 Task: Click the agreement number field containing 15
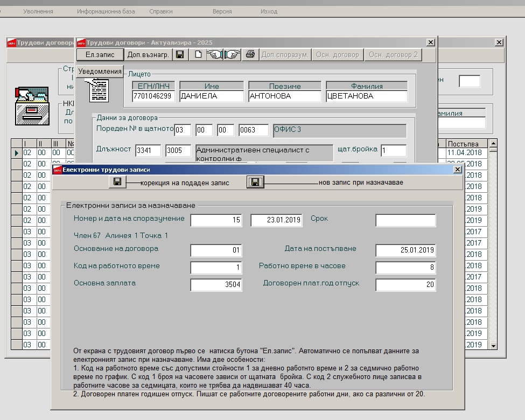(x=216, y=220)
